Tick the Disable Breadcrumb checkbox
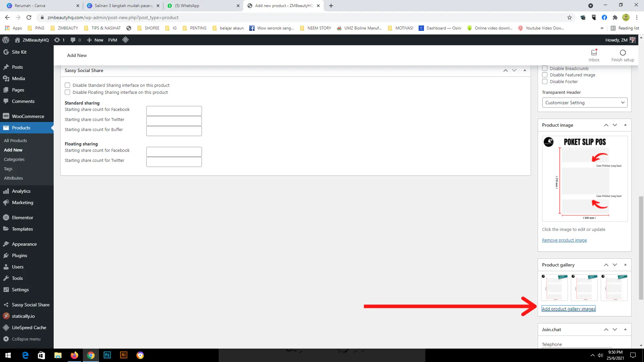The image size is (644, 362). click(545, 68)
